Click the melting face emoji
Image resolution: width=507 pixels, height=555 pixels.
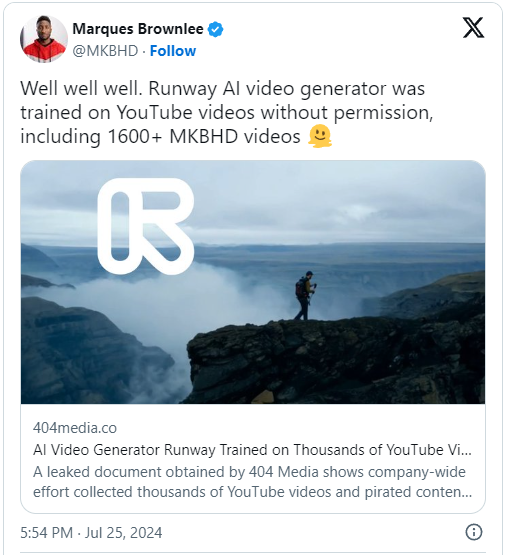click(320, 136)
